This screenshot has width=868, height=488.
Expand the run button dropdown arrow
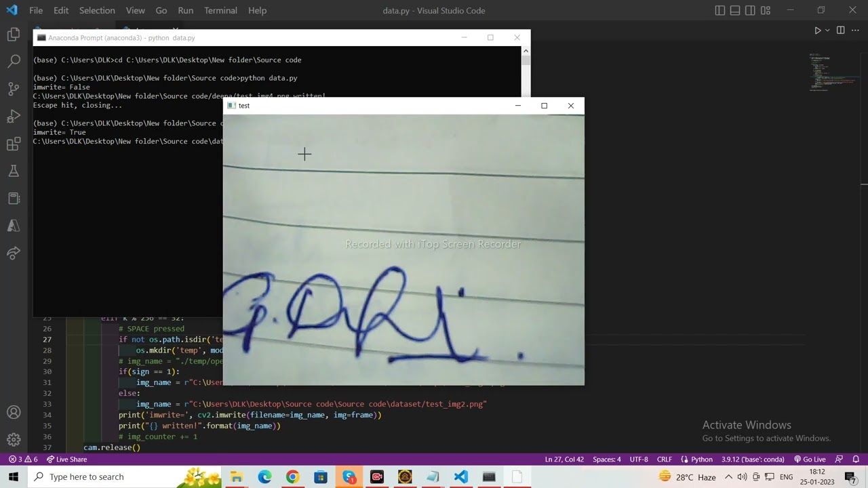point(827,30)
